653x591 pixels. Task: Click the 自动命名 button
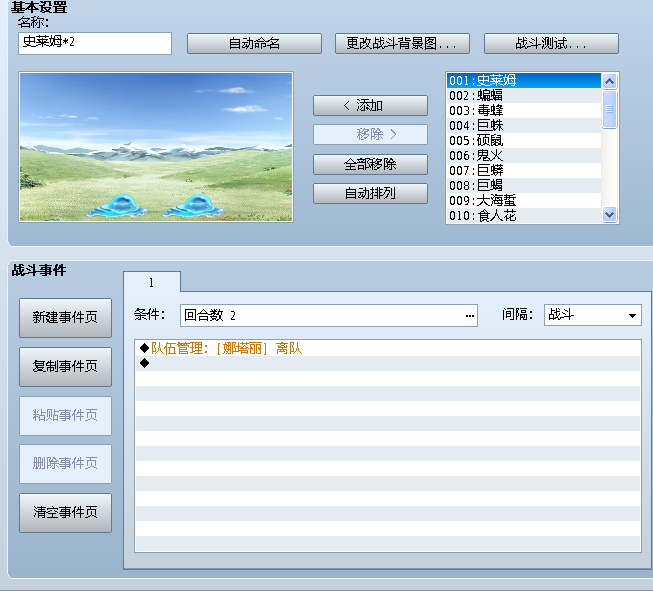[x=254, y=43]
